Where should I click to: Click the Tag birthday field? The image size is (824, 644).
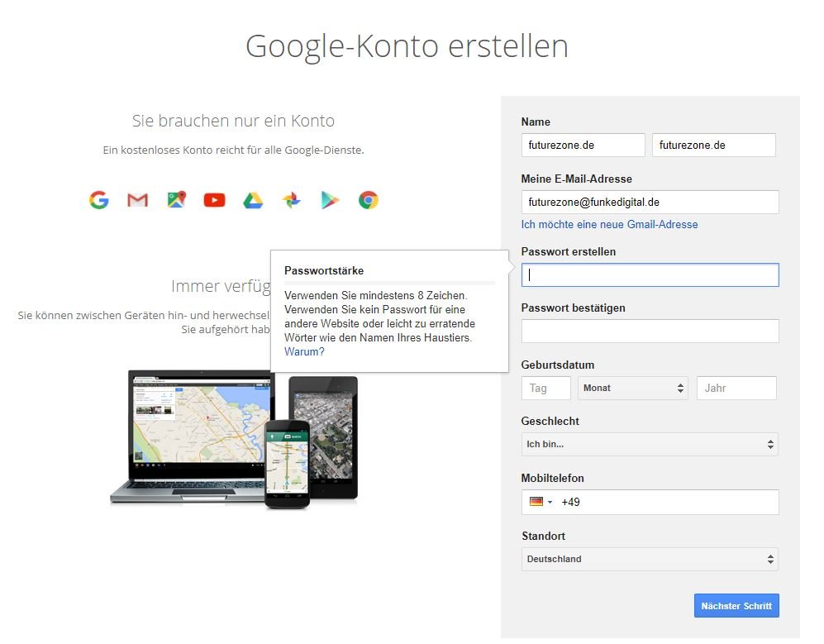click(546, 388)
